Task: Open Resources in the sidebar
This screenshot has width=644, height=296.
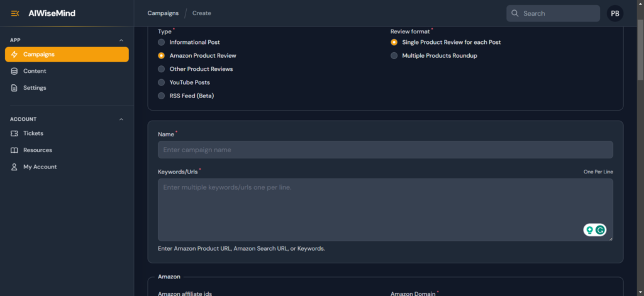Action: click(x=67, y=150)
